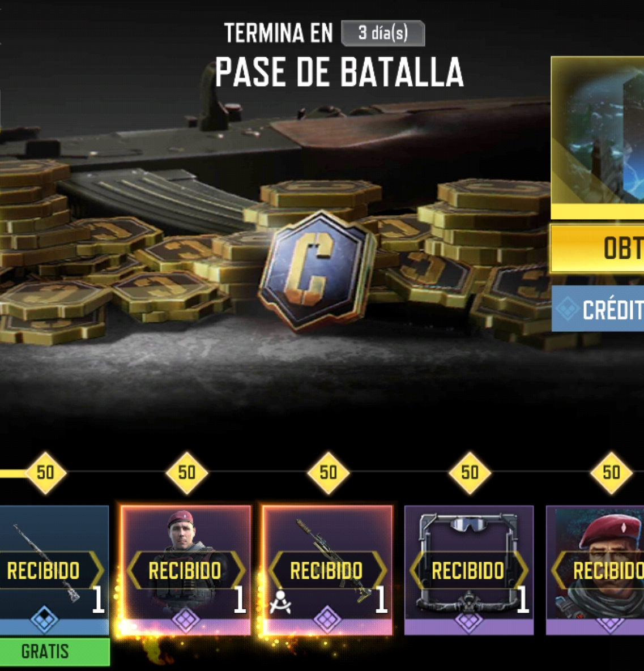This screenshot has height=671, width=644.
Task: Click the blueprint compass icon on rifle card
Action: 280,602
